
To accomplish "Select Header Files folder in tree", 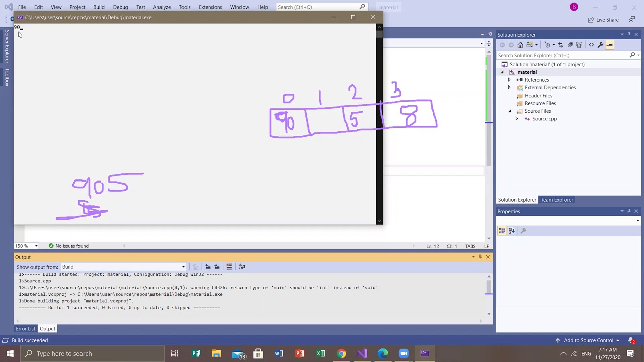I will pos(538,96).
